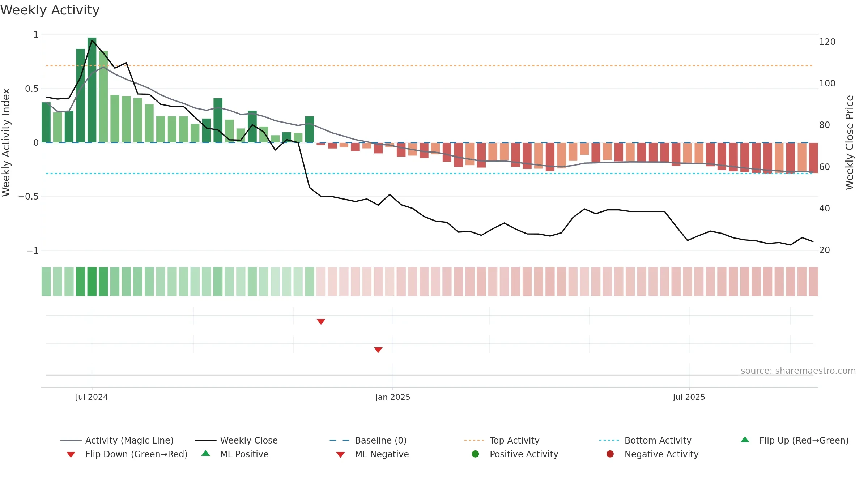Click the Weekly Close Price axis title
The width and height of the screenshot is (868, 488).
click(x=850, y=142)
